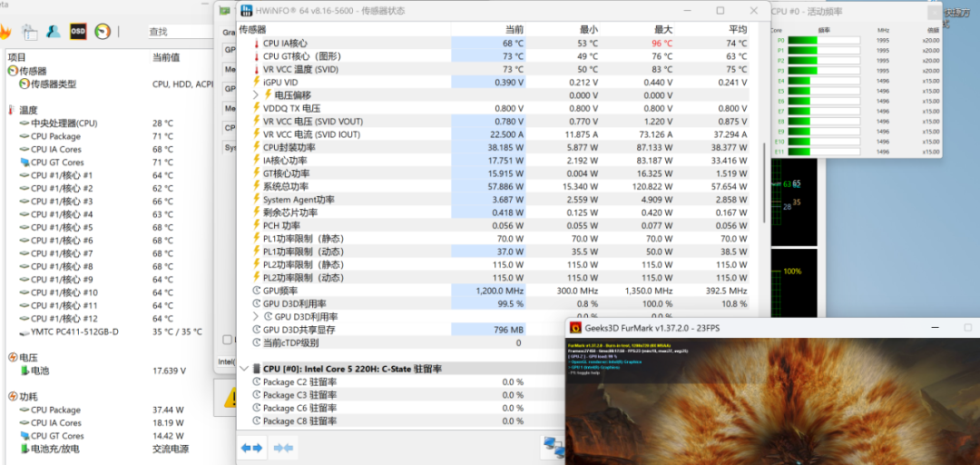Click the gauge icon next to 传感器类型 in AIDA64
The image size is (980, 465).
pos(24,84)
